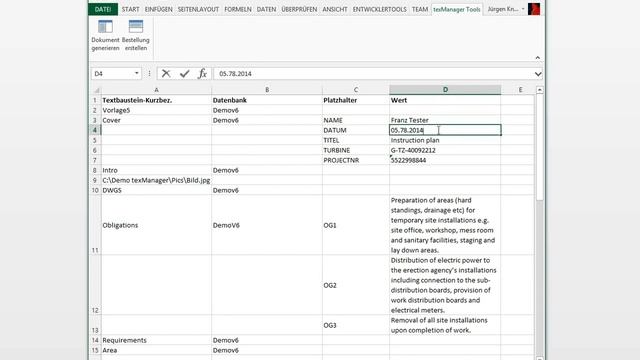Screen dimensions: 640x360
Task: Click the Bestellung erstellen icon
Action: [x=136, y=36]
